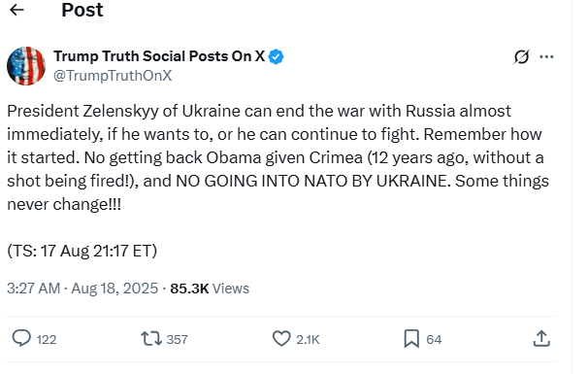Viewport: 588px width, 374px height.
Task: Like the post with the heart icon
Action: (281, 338)
